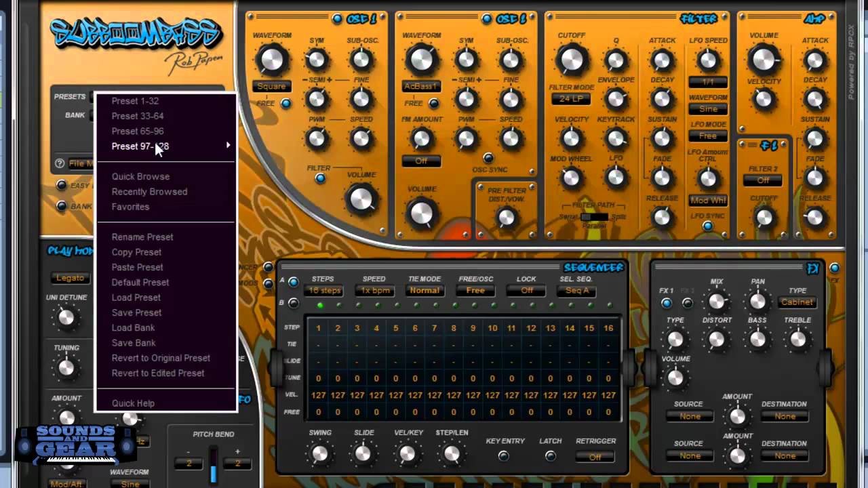Choose Save Bank from the menu
This screenshot has height=488, width=868.
134,343
